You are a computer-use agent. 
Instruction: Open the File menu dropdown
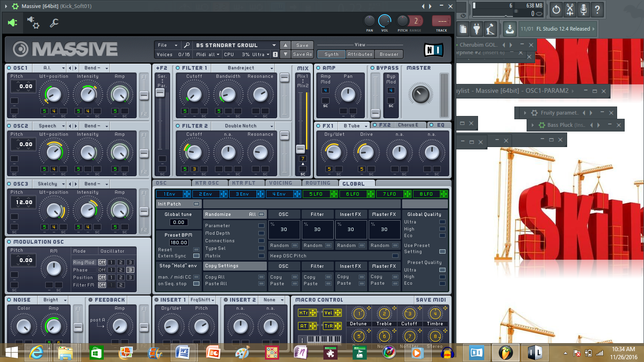pos(167,45)
